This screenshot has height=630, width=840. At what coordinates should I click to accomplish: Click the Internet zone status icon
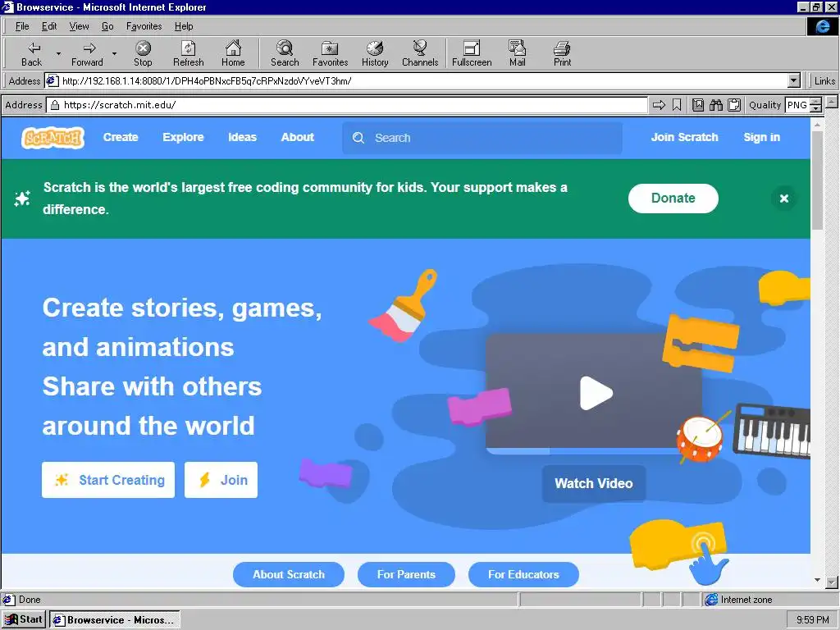711,600
